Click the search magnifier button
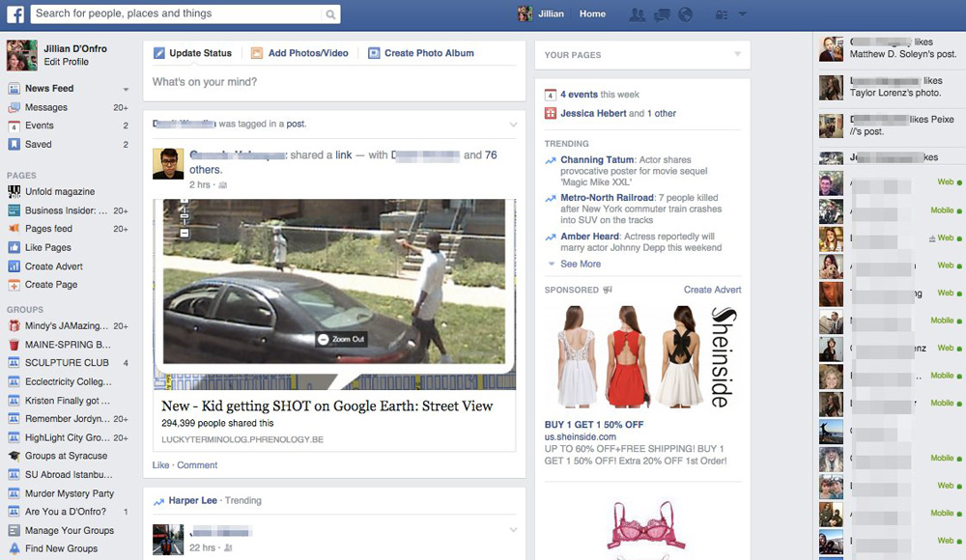Screen dimensions: 966x560 click(330, 14)
